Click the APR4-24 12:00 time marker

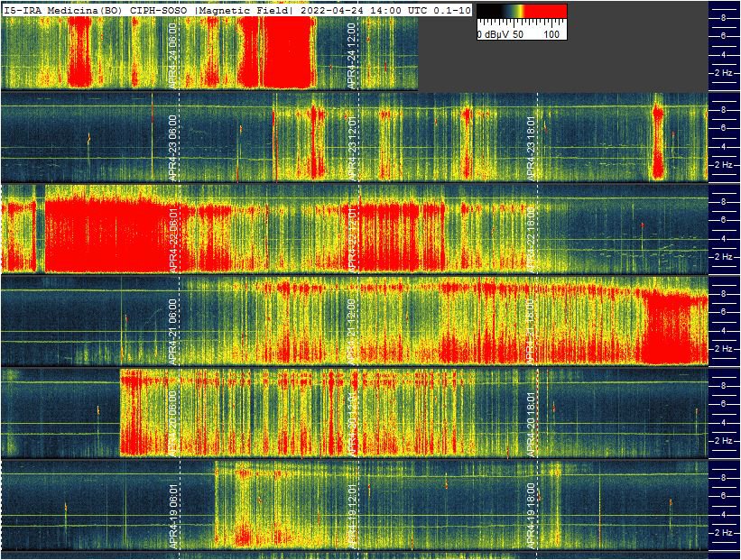(x=351, y=56)
